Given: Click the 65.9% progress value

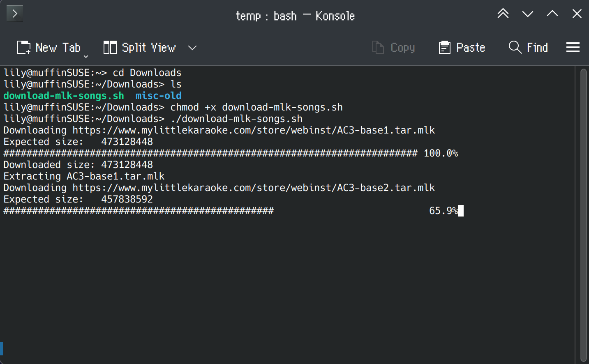Looking at the screenshot, I should (443, 211).
